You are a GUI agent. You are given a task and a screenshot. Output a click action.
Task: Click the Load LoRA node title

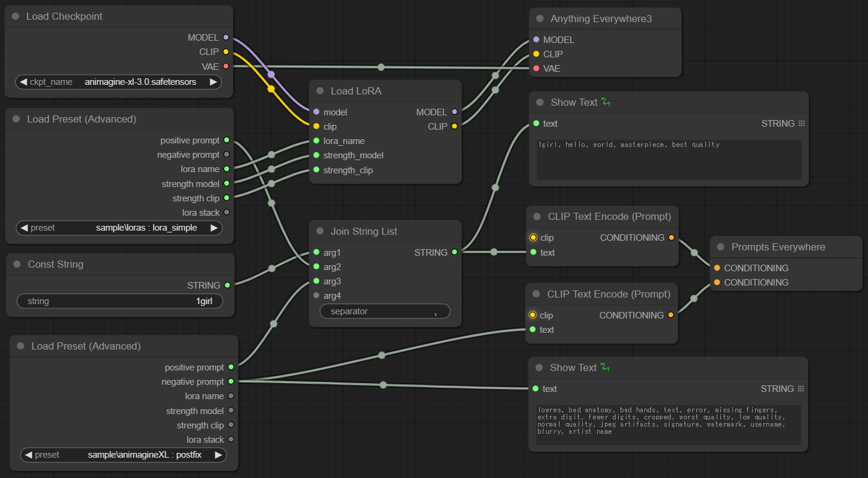[x=356, y=91]
